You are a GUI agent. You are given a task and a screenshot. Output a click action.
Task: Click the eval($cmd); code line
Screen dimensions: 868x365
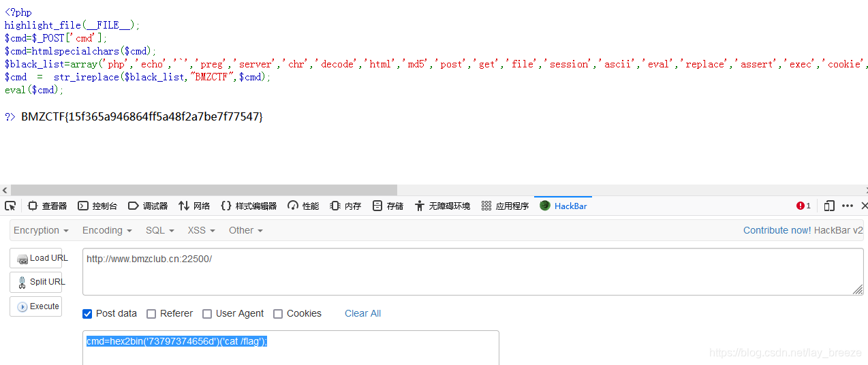click(x=34, y=90)
